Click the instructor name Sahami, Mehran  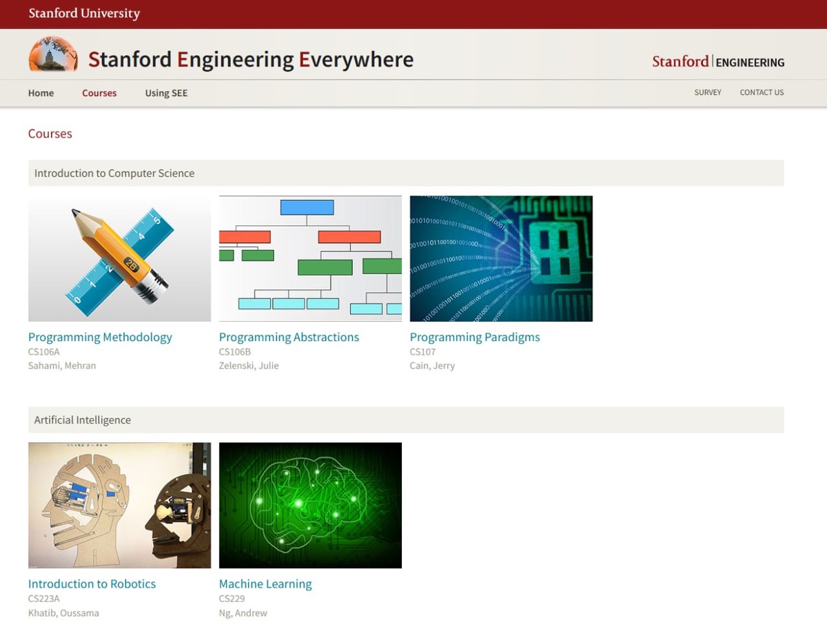click(62, 366)
